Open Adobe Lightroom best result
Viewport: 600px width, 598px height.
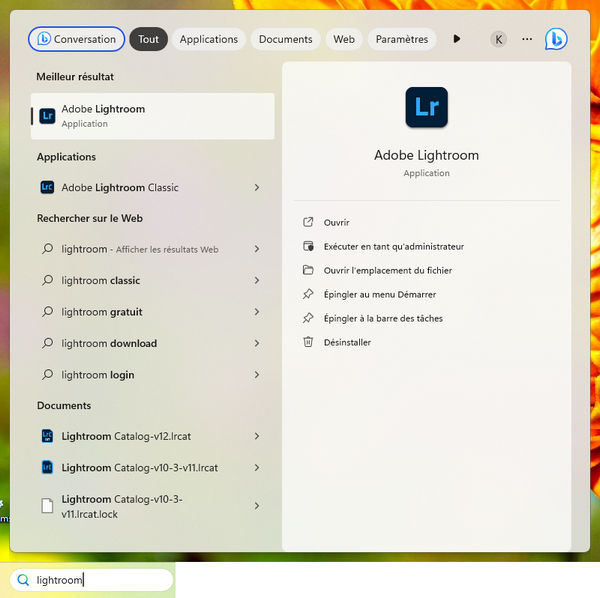pyautogui.click(x=152, y=116)
